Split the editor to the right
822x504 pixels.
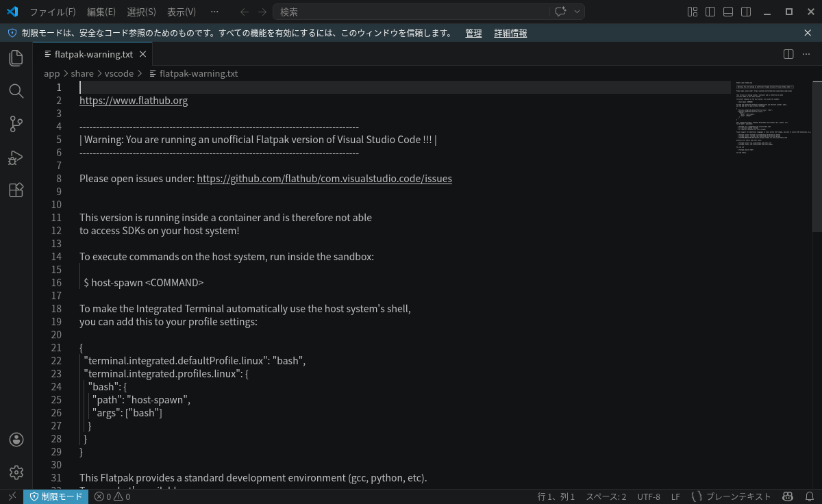pos(788,54)
